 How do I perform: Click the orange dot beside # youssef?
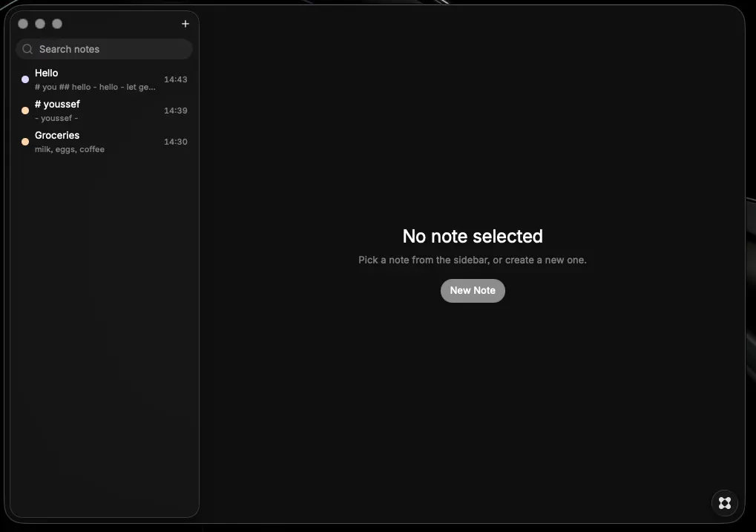point(25,111)
